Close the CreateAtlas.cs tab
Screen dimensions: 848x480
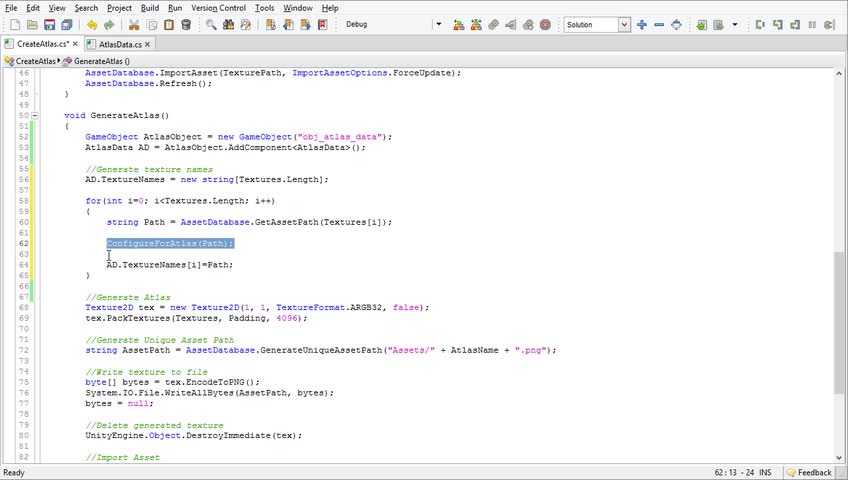coord(75,44)
